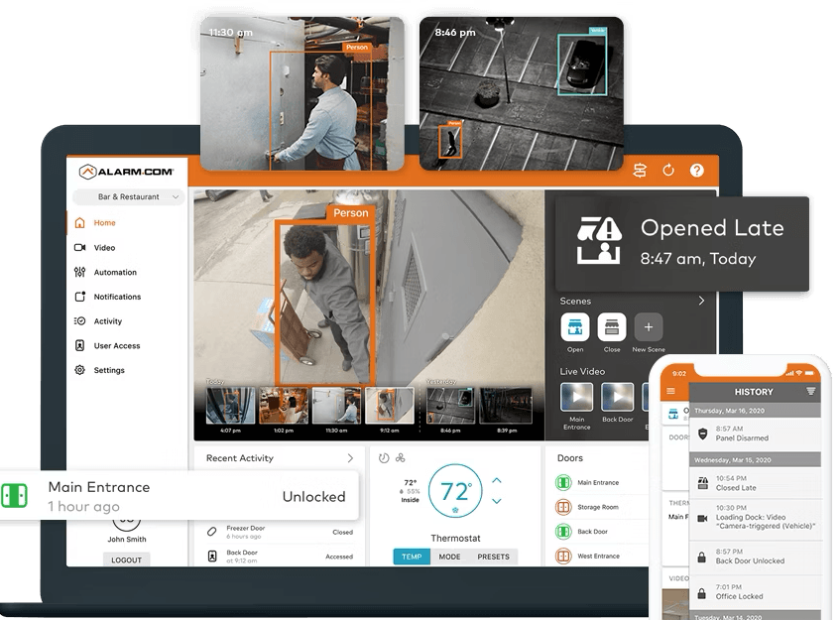The width and height of the screenshot is (840, 620).
Task: Open the Activity menu item
Action: tap(108, 321)
